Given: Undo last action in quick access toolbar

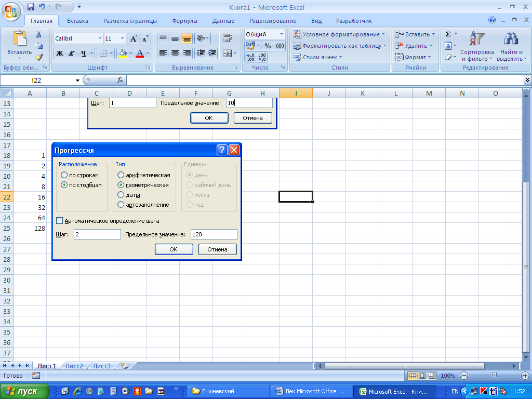Looking at the screenshot, I should click(x=42, y=6).
